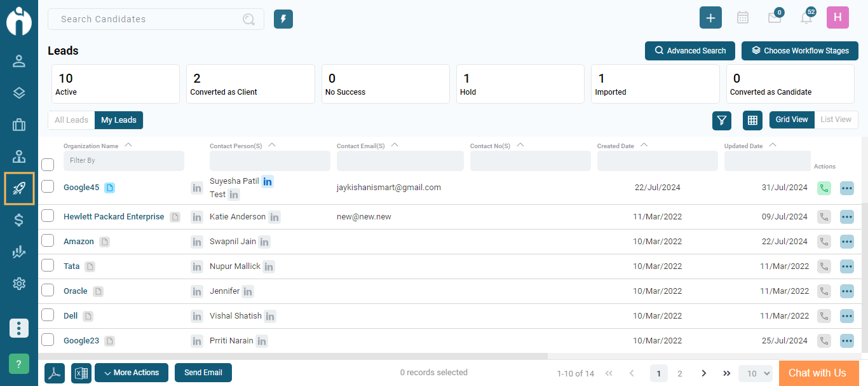Screen dimensions: 868x386
Task: Click the lightning bolt quick search icon
Action: [x=283, y=19]
